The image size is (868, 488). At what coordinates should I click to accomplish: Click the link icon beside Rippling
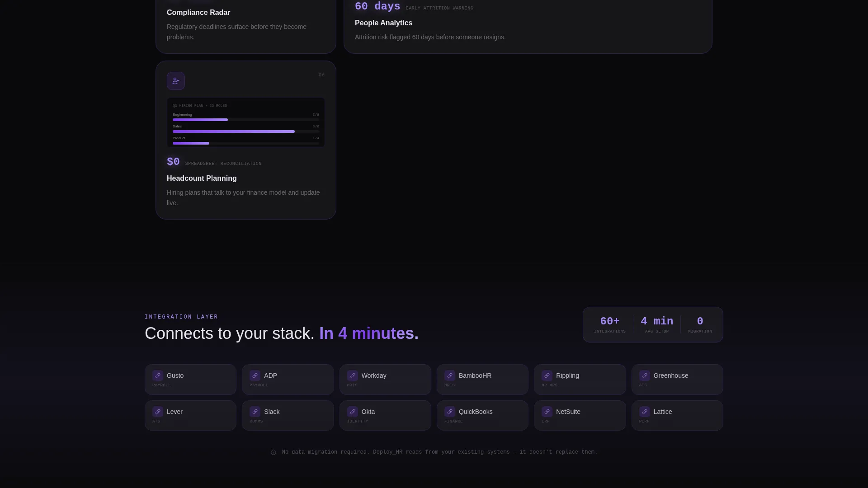(547, 375)
